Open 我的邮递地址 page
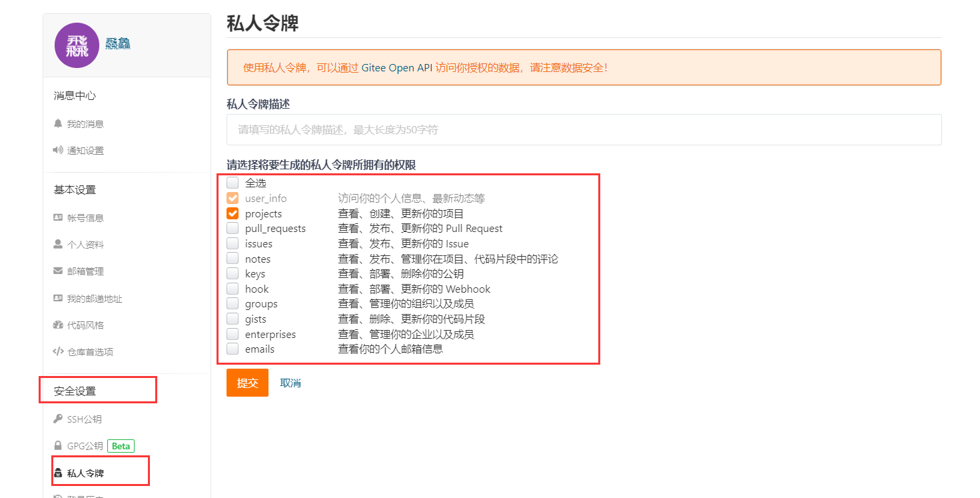Image resolution: width=980 pixels, height=498 pixels. tap(95, 299)
